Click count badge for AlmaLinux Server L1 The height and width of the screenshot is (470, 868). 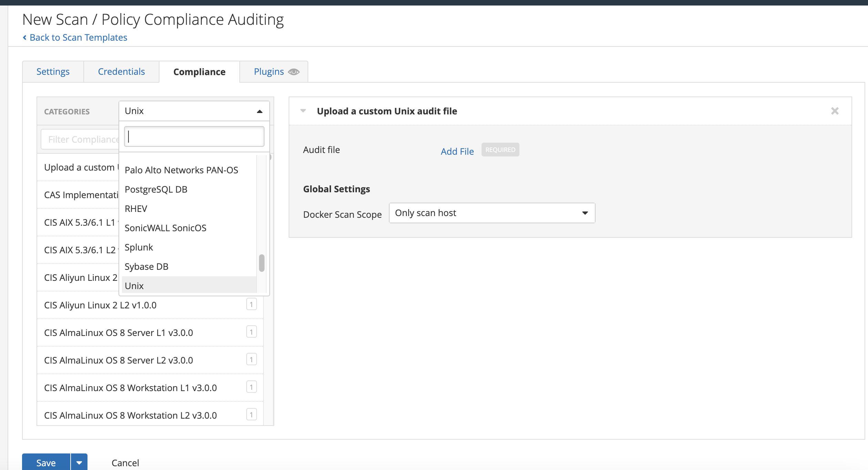(x=251, y=332)
